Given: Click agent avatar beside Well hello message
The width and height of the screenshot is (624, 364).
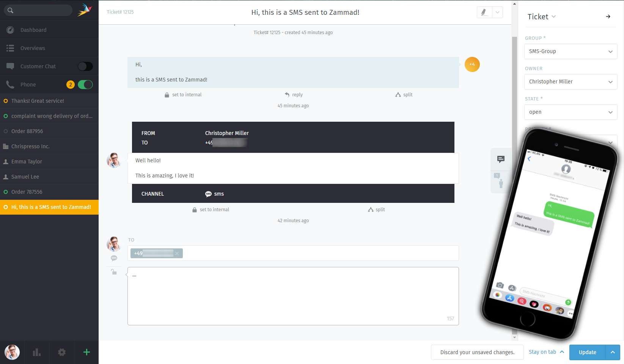Looking at the screenshot, I should [114, 160].
